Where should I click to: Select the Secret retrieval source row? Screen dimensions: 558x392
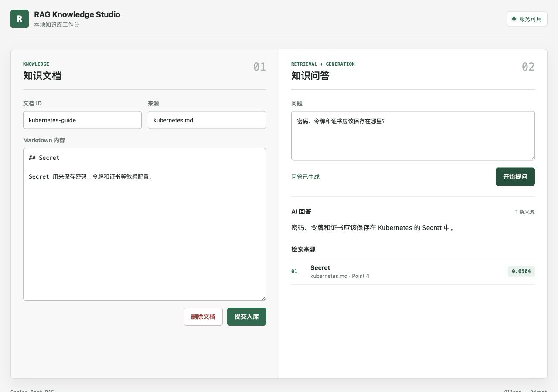(x=413, y=271)
